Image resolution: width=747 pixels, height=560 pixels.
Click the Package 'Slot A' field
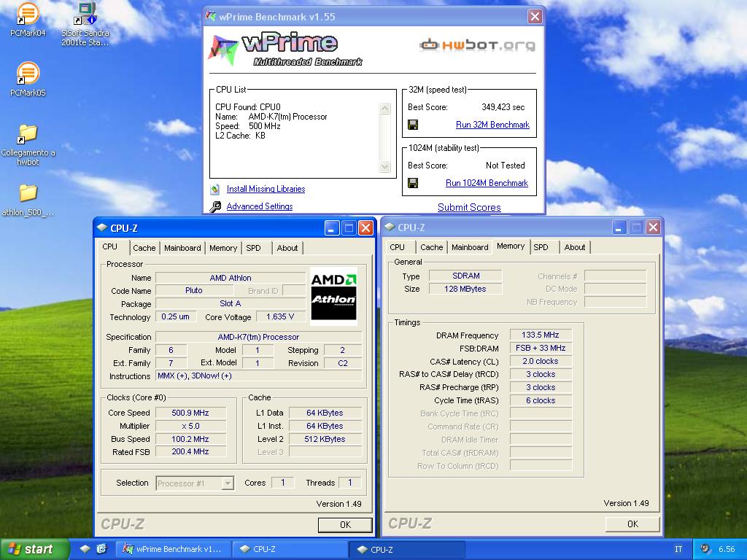230,303
